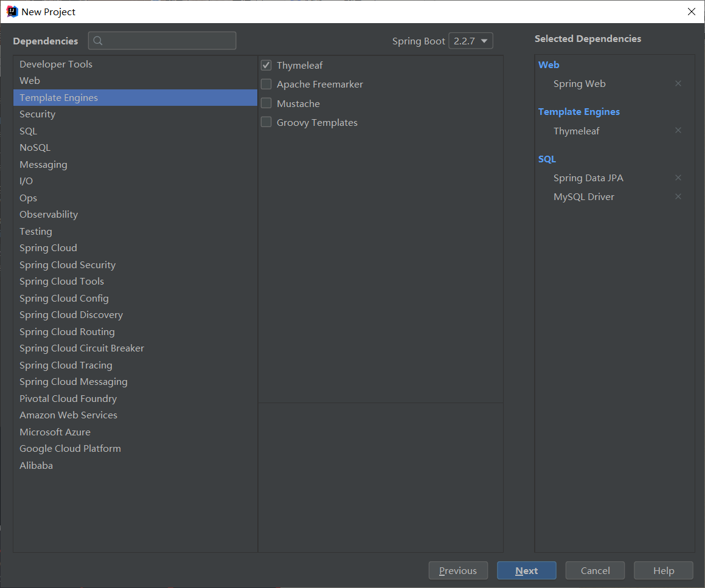The image size is (705, 588).
Task: Check the Mustache template engine
Action: tap(266, 103)
